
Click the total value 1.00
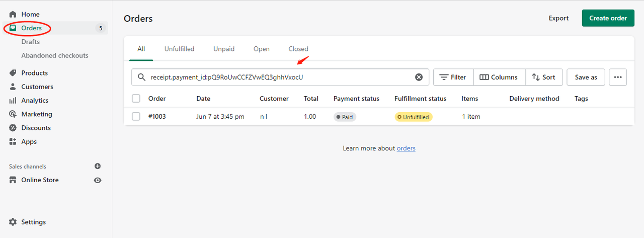(310, 116)
